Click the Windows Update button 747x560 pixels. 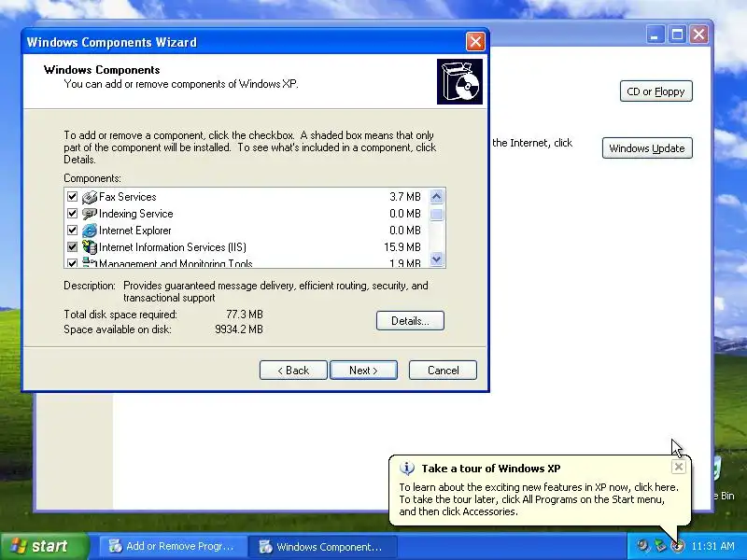pyautogui.click(x=647, y=148)
